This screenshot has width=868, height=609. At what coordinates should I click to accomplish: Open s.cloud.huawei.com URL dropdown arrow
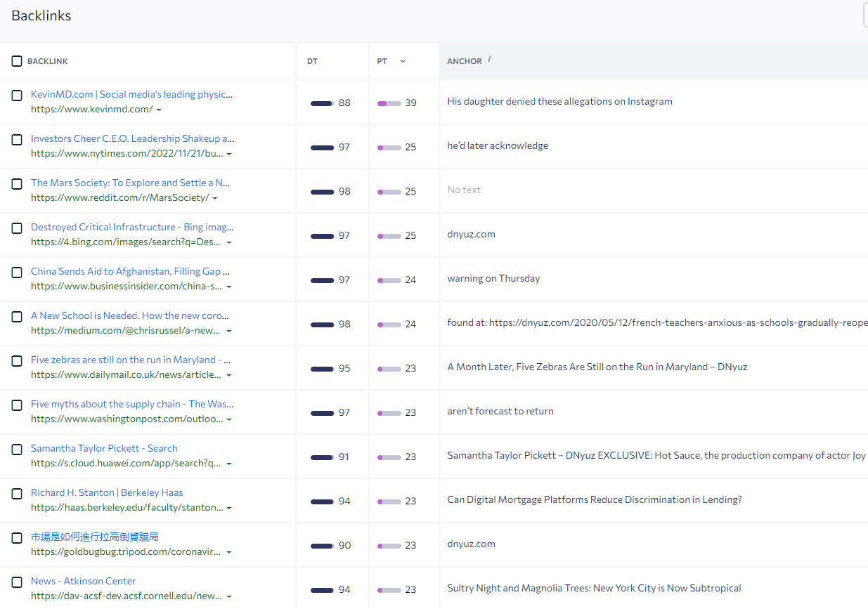pyautogui.click(x=229, y=464)
